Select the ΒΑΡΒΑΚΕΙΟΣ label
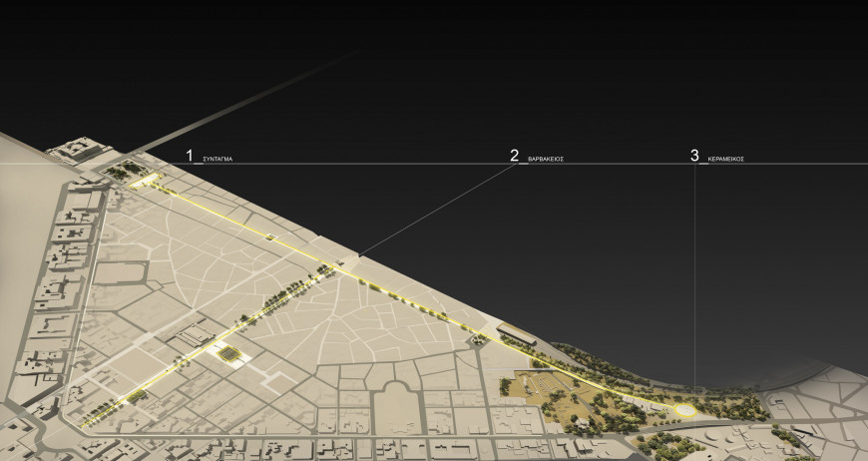 point(546,159)
